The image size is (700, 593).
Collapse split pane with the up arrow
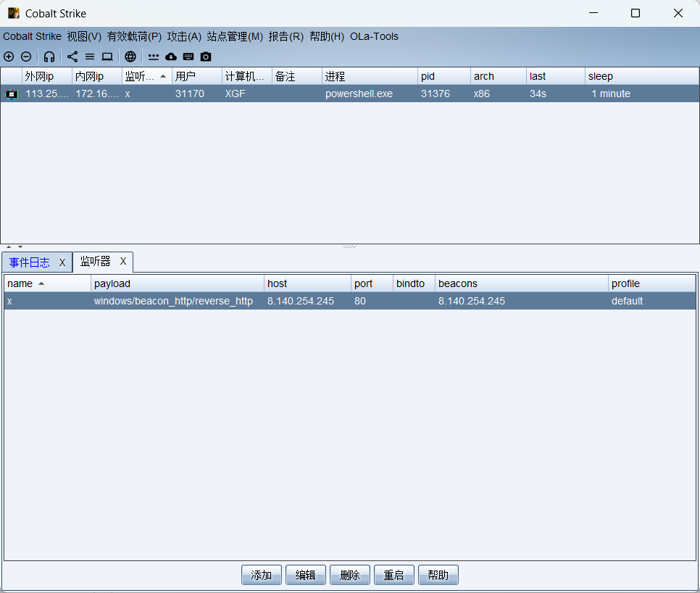coord(9,246)
